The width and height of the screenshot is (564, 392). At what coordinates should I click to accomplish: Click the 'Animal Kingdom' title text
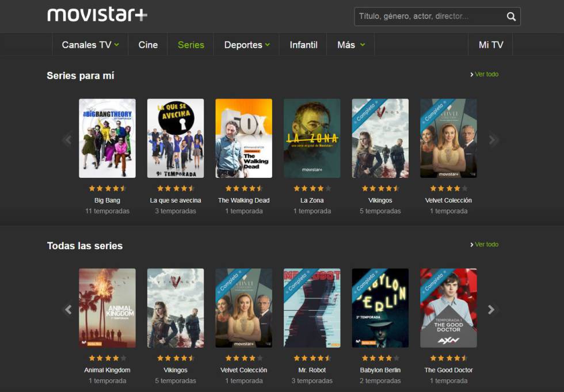(107, 370)
